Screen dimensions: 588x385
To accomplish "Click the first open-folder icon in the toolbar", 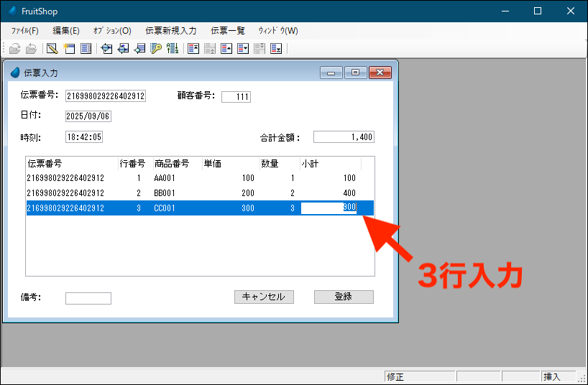I will coord(14,49).
